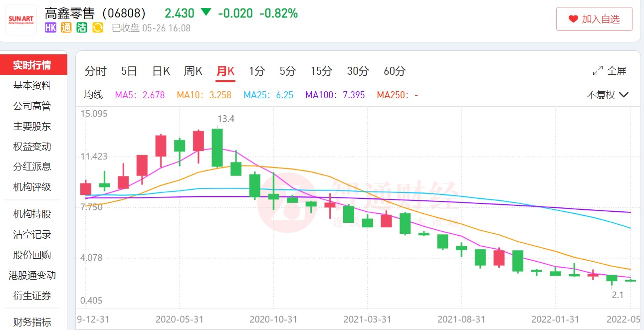The width and height of the screenshot is (644, 330).
Task: Toggle the MA5 moving average line
Action: [140, 95]
